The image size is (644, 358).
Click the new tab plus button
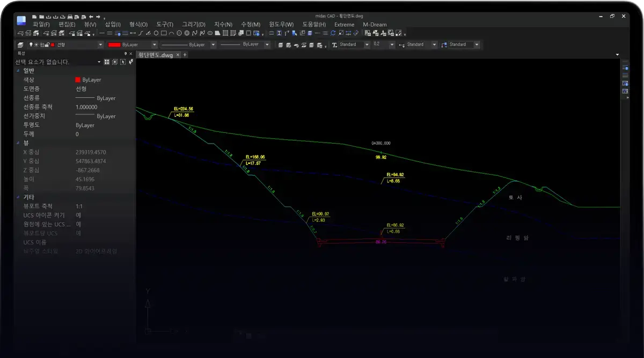pos(185,55)
